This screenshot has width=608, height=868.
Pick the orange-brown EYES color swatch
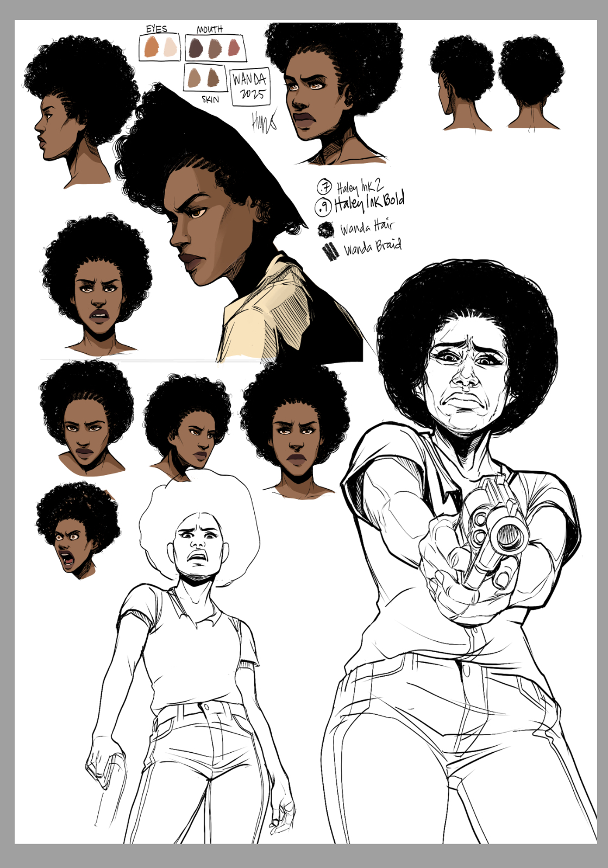point(151,47)
